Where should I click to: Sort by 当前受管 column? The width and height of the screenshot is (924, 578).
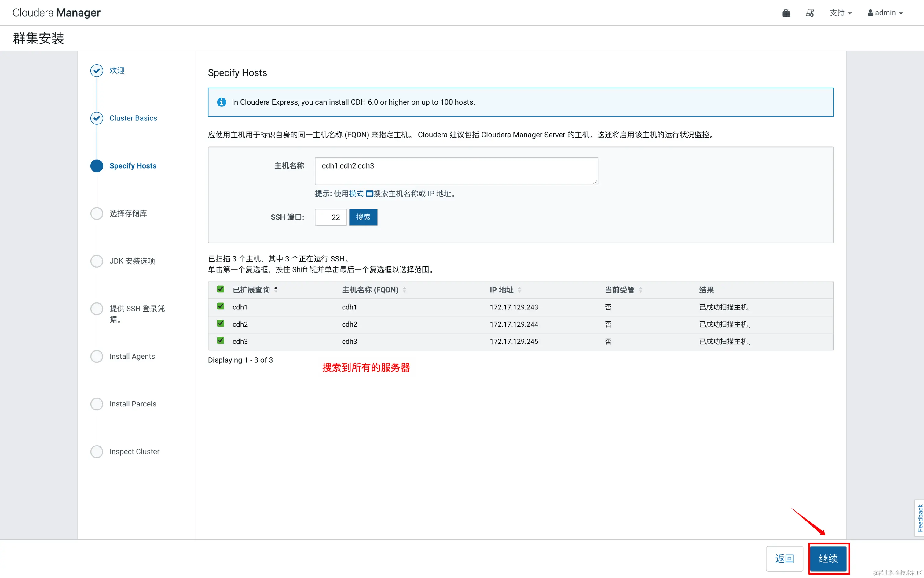(x=624, y=290)
